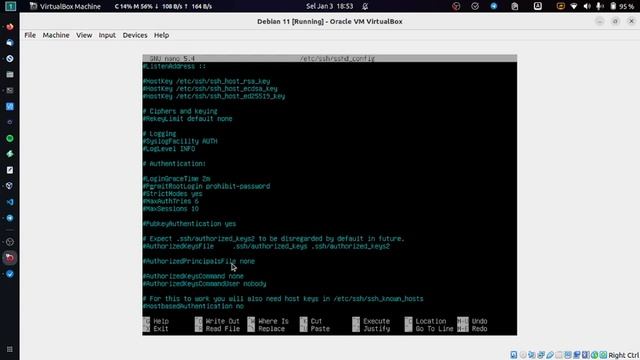The image size is (640, 360).
Task: Open the Thunderbird icon in the dock
Action: tap(10, 42)
